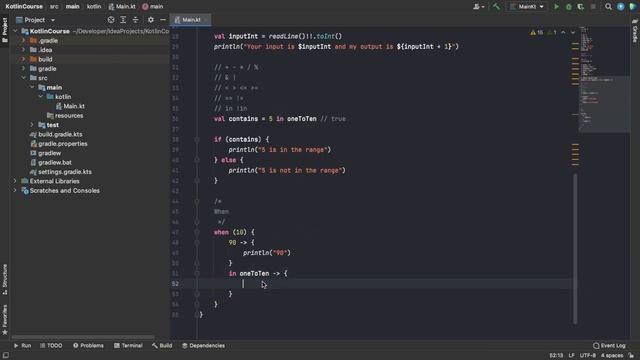Close the Main.kt editor tab
Image resolution: width=640 pixels, height=360 pixels.
206,20
